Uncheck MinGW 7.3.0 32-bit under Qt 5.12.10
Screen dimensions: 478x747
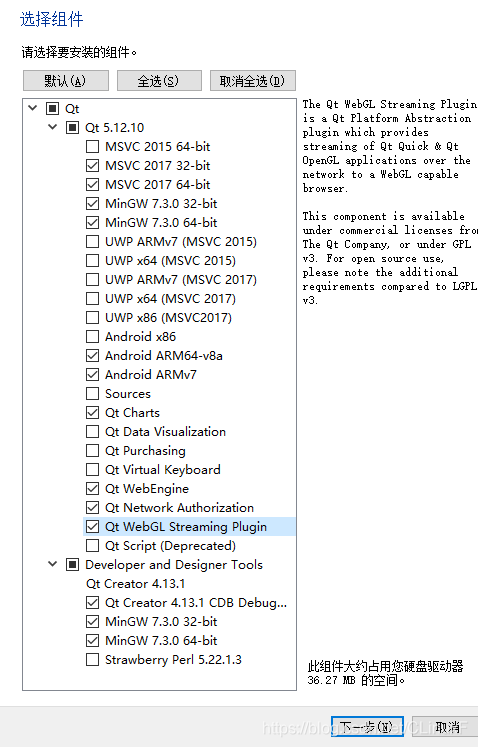click(92, 204)
